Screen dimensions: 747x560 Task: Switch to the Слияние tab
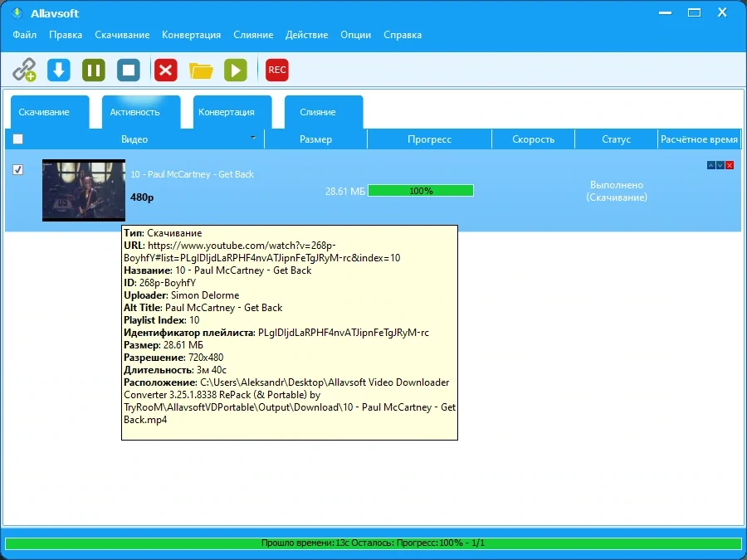point(324,112)
